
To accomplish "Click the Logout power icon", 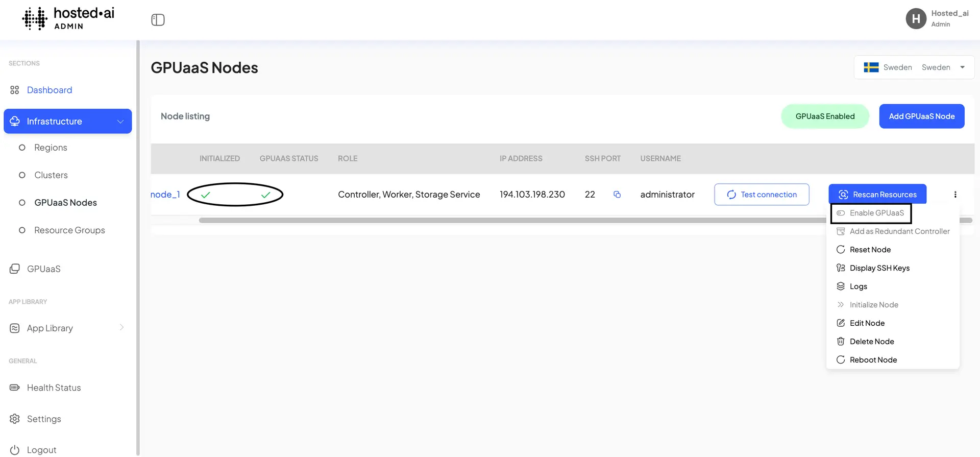I will [x=14, y=450].
